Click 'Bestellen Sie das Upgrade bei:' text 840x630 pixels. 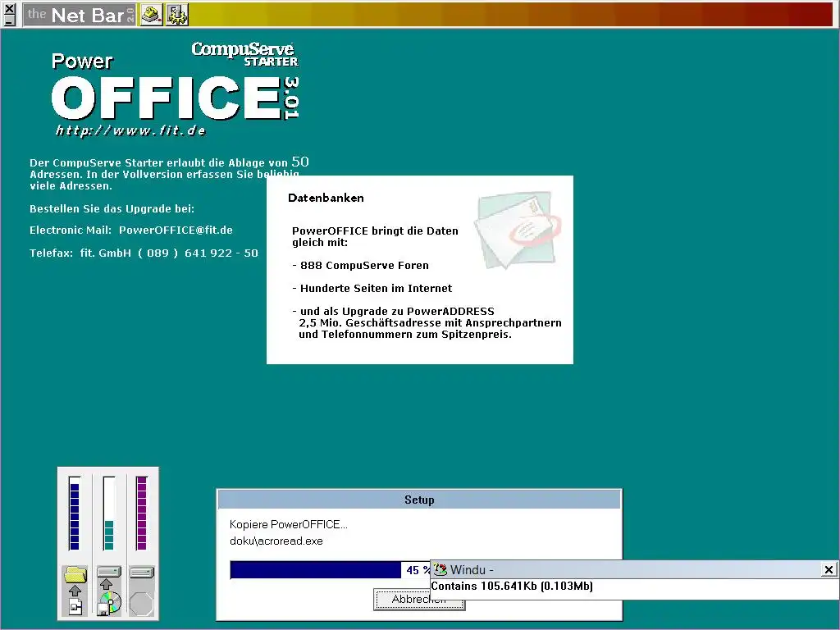112,209
